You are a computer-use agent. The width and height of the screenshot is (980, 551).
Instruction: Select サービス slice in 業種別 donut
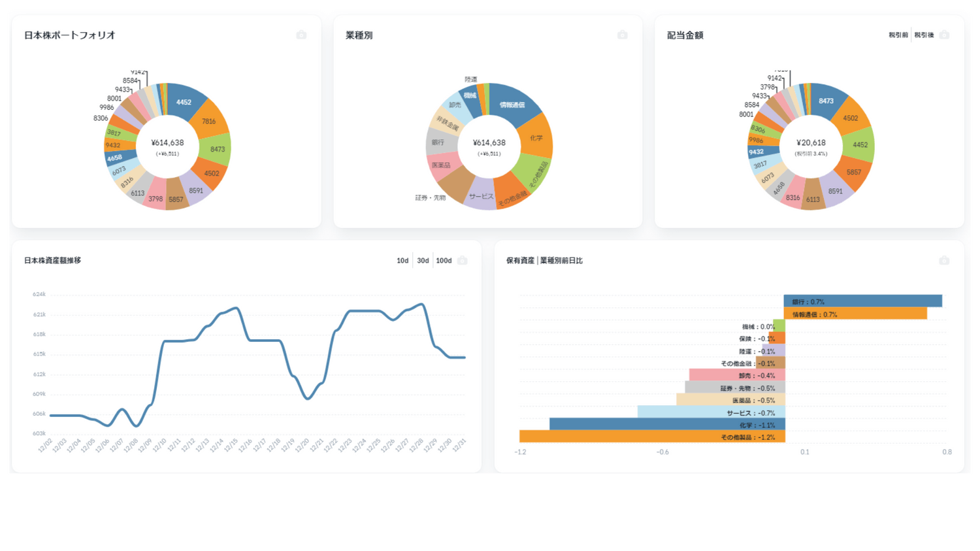tap(482, 196)
